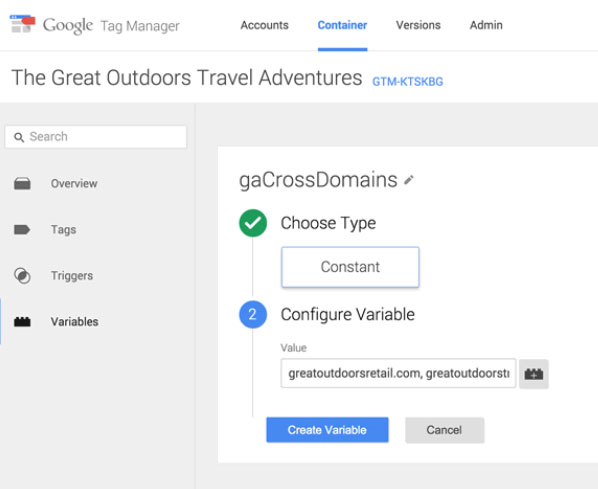Click blue step 2 circle icon
Screen dimensions: 598x489
(x=253, y=315)
